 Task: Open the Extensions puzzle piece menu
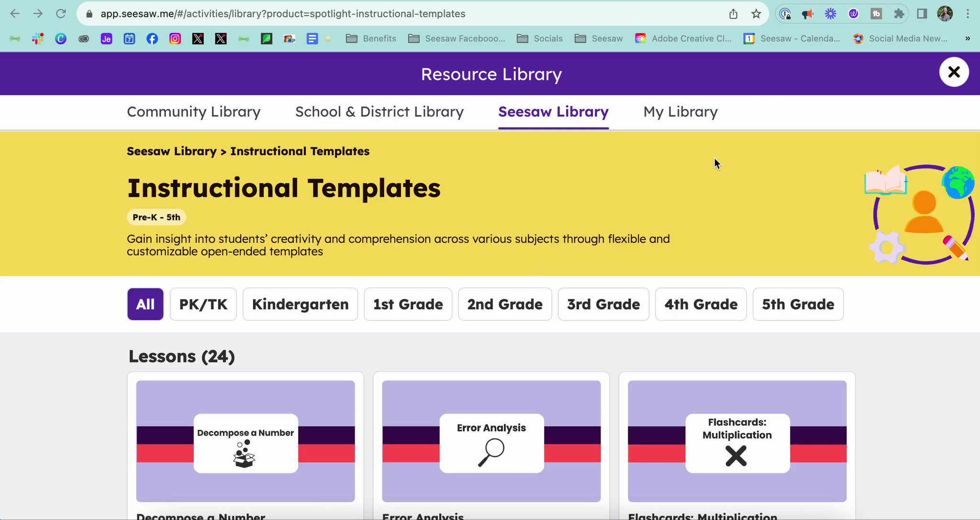click(x=899, y=14)
